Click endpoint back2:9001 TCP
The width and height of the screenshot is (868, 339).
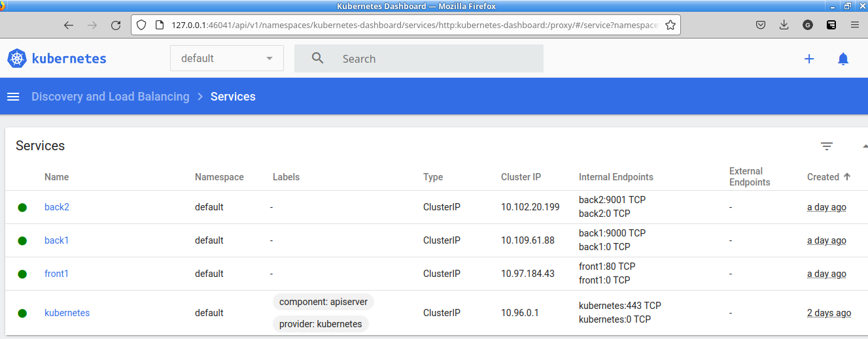coord(612,200)
